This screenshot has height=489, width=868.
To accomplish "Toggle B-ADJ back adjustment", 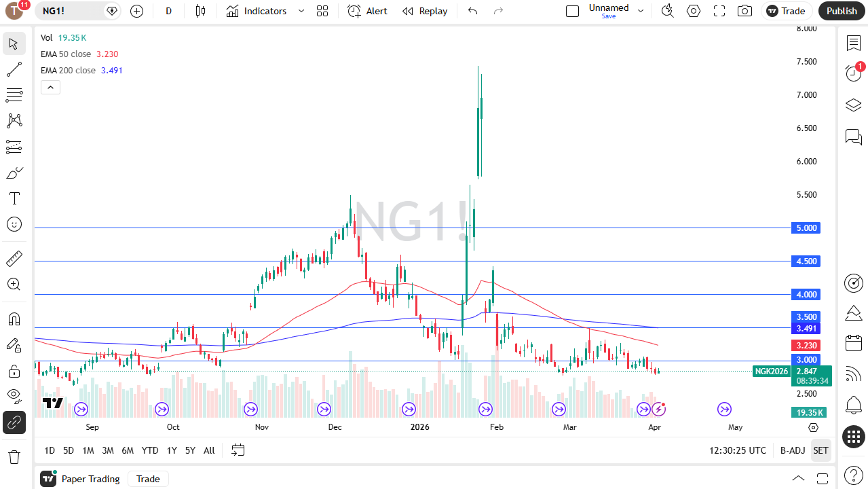I will point(793,450).
